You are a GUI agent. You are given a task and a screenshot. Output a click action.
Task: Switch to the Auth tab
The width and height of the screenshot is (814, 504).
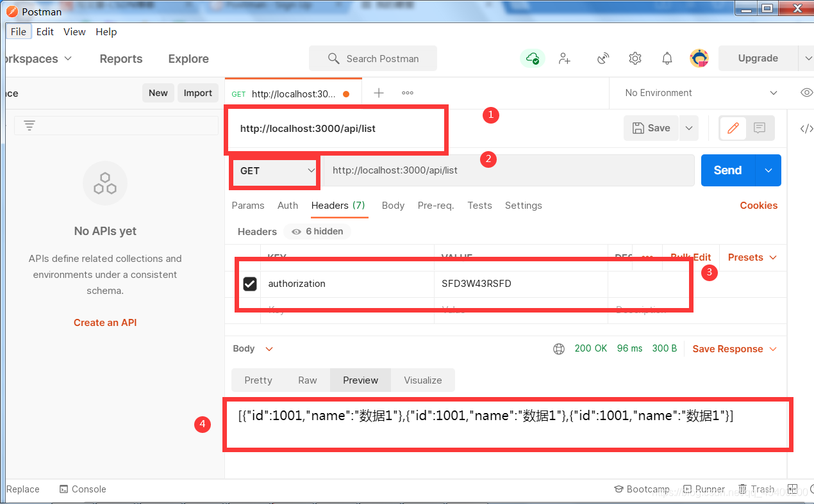click(x=288, y=206)
